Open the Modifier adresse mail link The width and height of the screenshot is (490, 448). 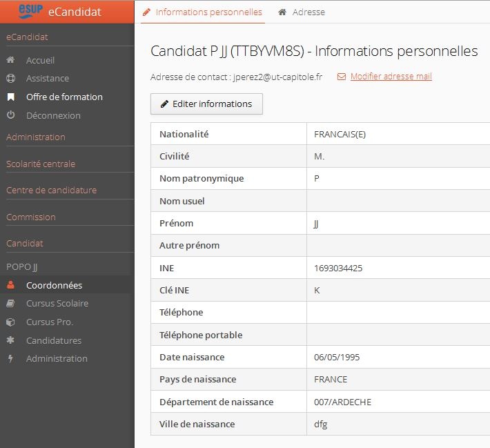[x=391, y=77]
